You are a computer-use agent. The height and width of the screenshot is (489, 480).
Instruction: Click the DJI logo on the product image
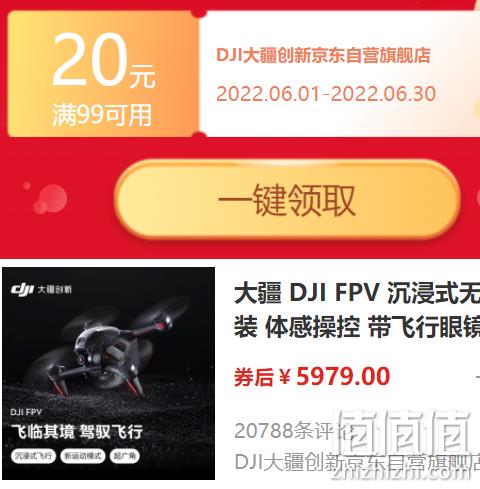[41, 289]
